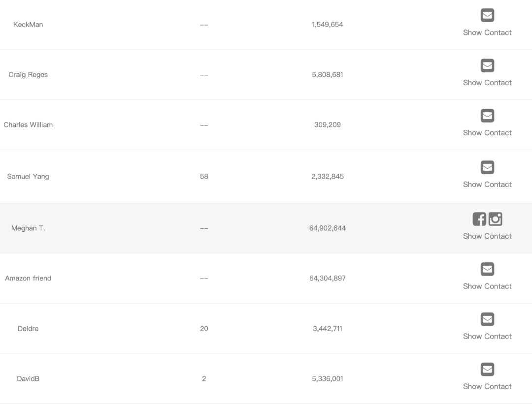Click the envelope icon for Charles William
Viewport: 532px width, 404px height.
click(x=487, y=116)
